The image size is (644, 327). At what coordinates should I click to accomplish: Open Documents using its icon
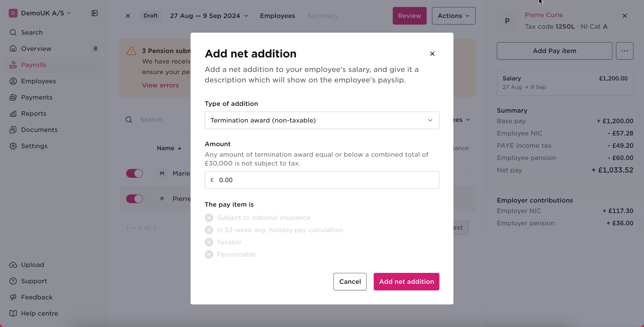pos(13,130)
